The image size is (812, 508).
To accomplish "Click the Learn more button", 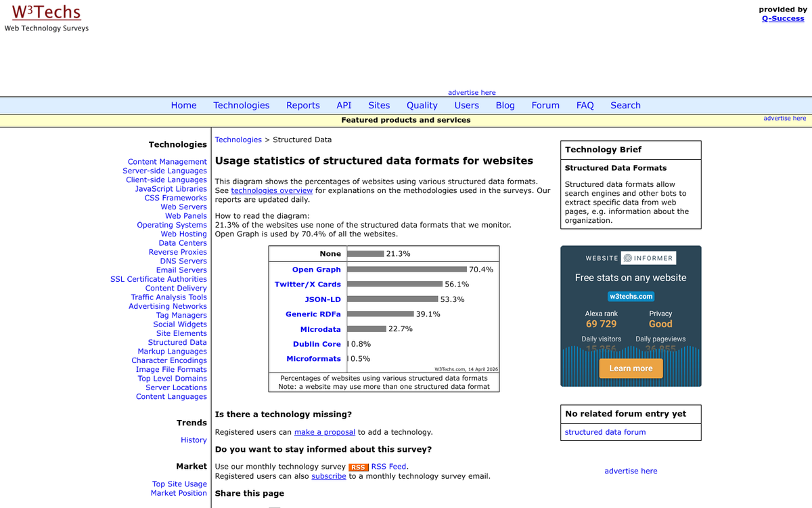I will point(630,368).
